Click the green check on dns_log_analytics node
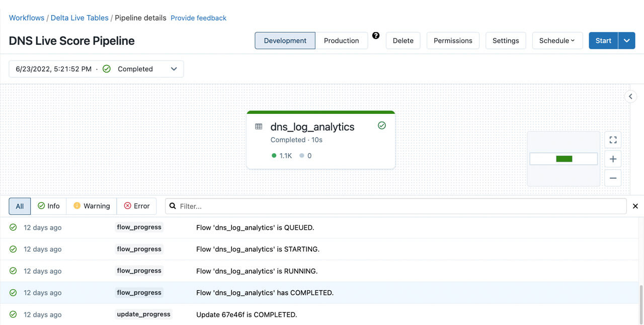Viewport: 644px width, 325px height. (x=382, y=125)
